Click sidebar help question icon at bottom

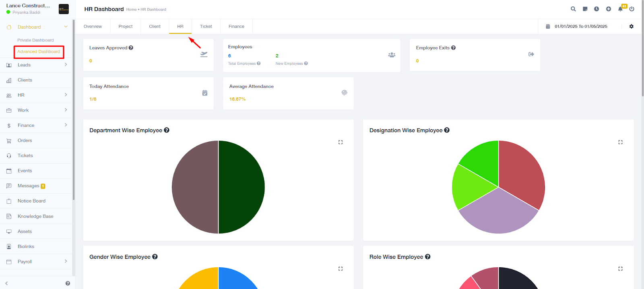click(68, 283)
